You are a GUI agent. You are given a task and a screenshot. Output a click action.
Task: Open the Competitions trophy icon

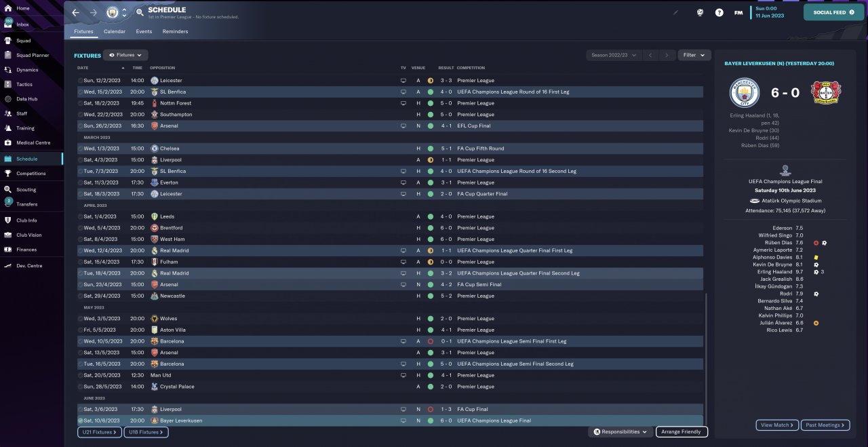point(8,174)
